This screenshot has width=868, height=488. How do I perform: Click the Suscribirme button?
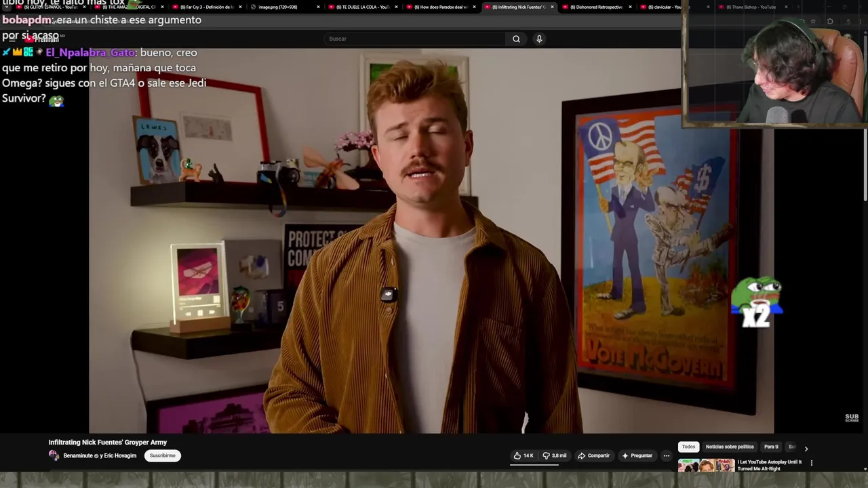163,455
